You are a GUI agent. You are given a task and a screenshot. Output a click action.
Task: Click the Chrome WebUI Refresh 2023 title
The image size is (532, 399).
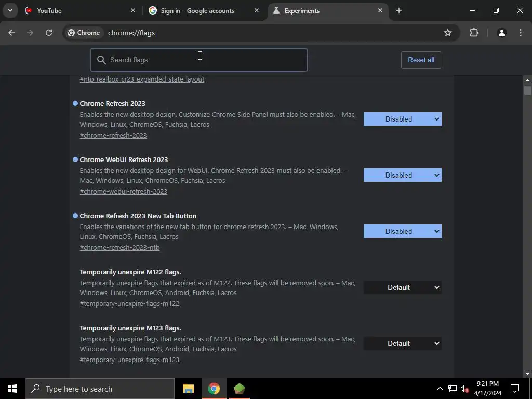coord(124,160)
